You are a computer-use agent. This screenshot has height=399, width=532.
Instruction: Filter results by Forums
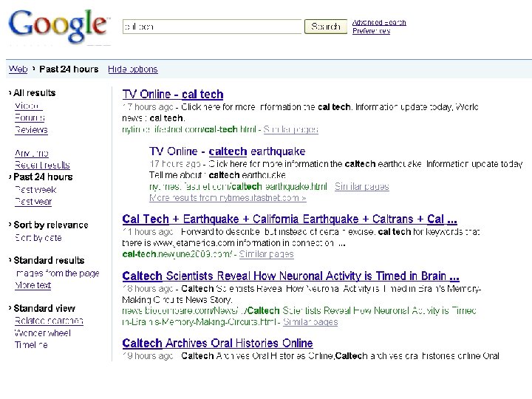30,117
